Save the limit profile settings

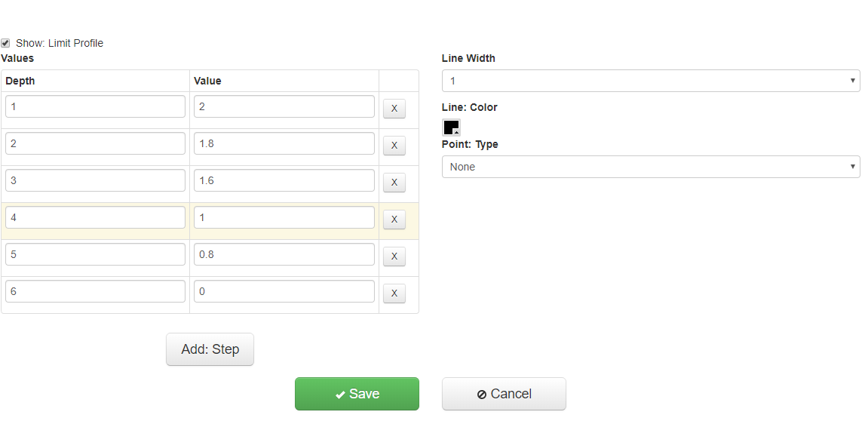pos(357,394)
